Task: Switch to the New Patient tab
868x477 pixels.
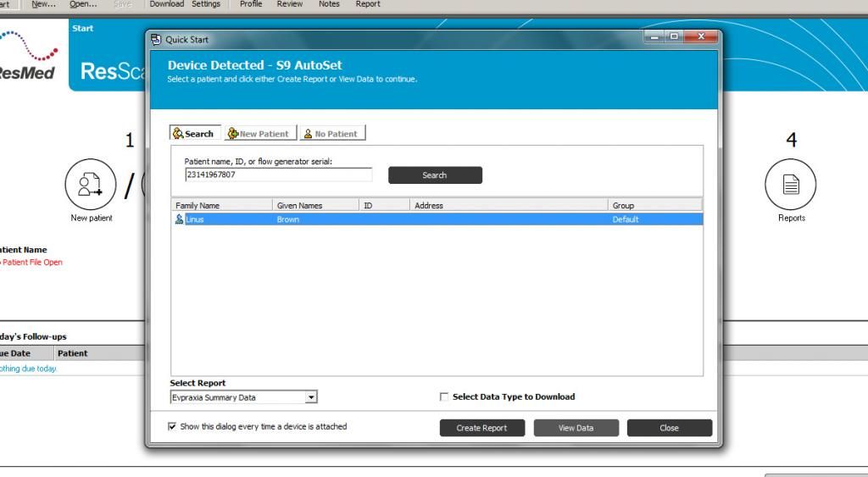Action: pos(259,133)
